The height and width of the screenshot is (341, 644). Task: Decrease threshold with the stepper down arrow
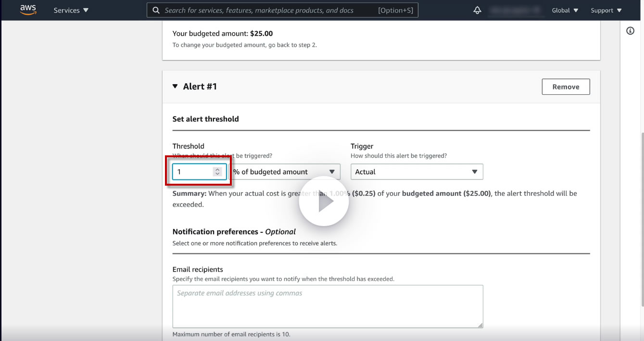point(217,174)
